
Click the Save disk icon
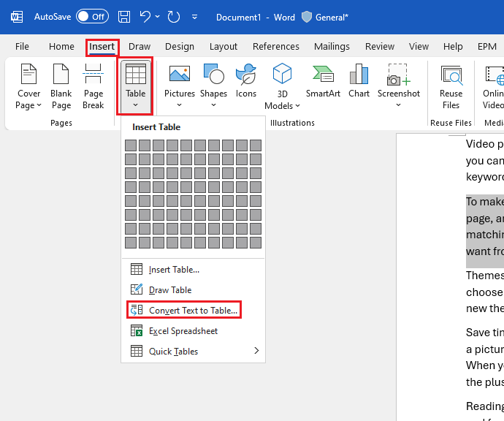(124, 17)
